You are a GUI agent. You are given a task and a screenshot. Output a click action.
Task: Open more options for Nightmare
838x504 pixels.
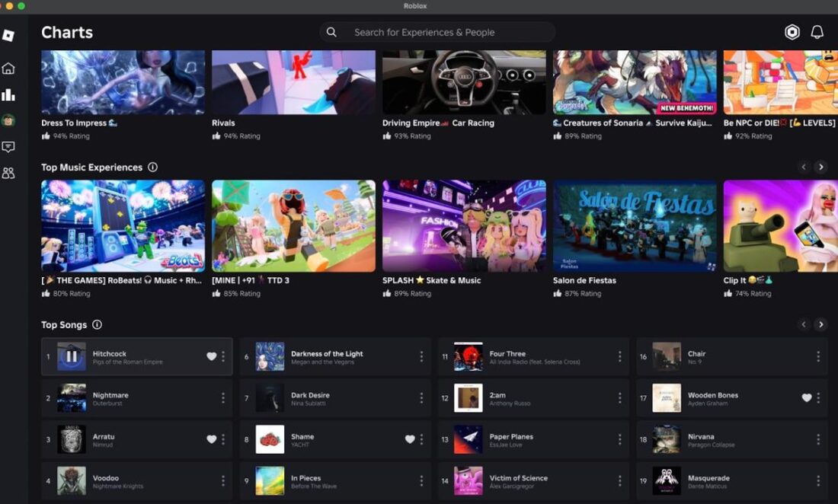(223, 397)
